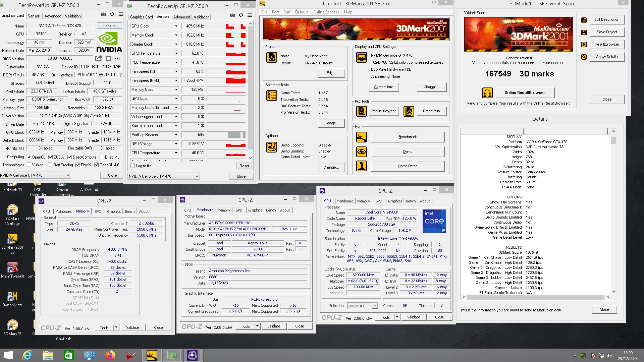Click the ResultBrowser magnifier icon under Pro Tools
Screen dimensions: 644x362
point(361,111)
